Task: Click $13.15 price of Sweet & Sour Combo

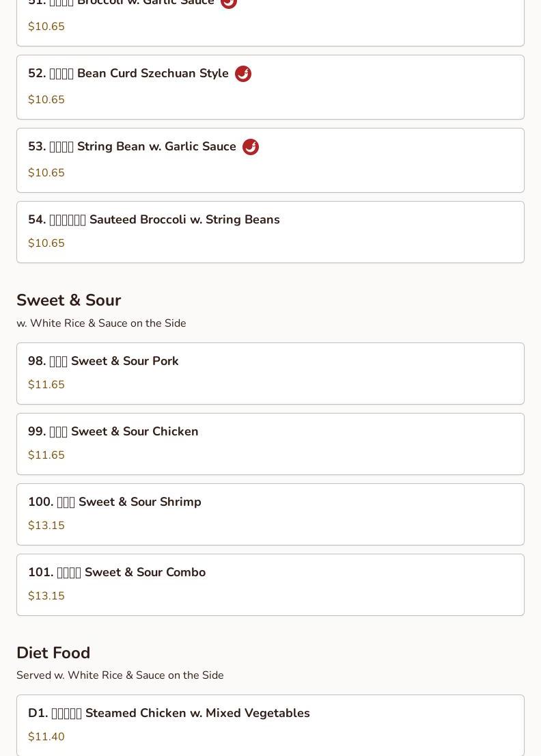Action: tap(46, 596)
